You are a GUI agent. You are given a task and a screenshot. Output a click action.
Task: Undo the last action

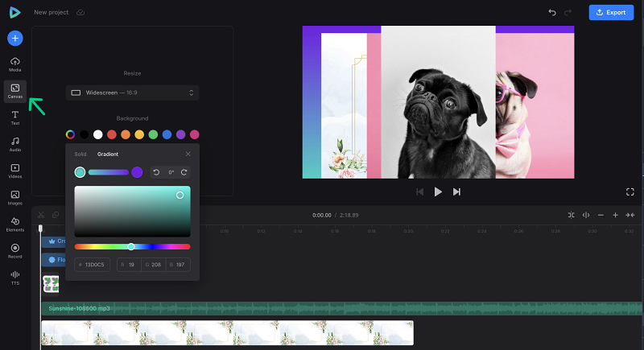(x=552, y=12)
